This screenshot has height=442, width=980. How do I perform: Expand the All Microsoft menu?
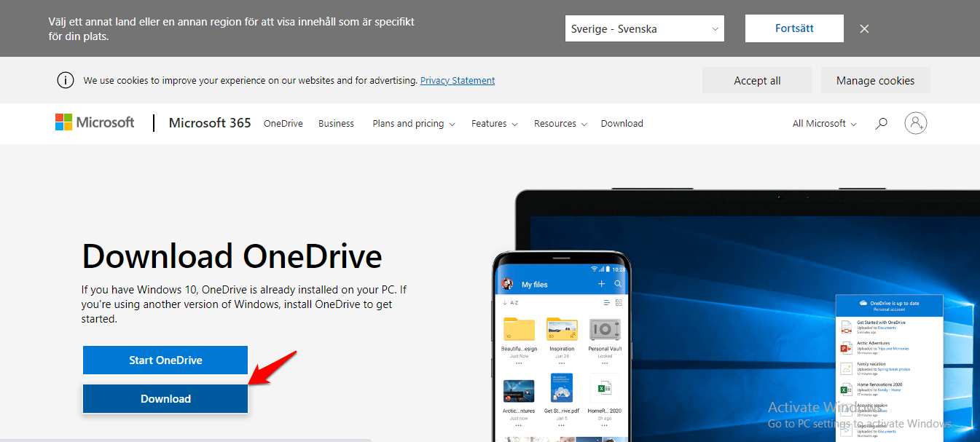click(x=825, y=124)
